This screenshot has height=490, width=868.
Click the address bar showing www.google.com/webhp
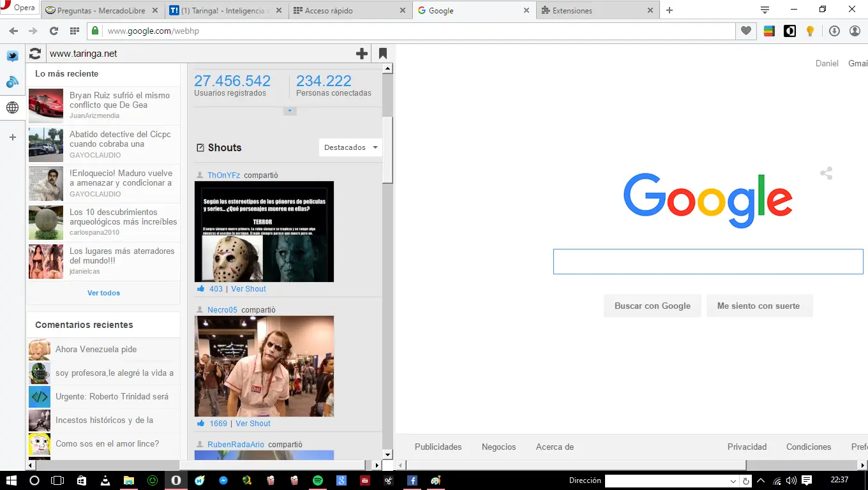[x=410, y=31]
